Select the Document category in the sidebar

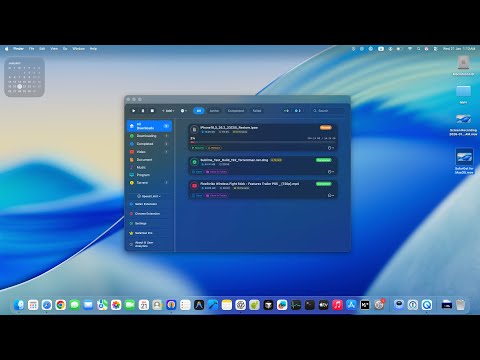point(149,160)
